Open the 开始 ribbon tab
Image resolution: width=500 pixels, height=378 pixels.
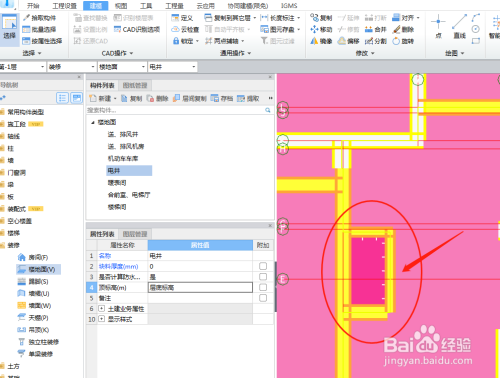[x=33, y=6]
